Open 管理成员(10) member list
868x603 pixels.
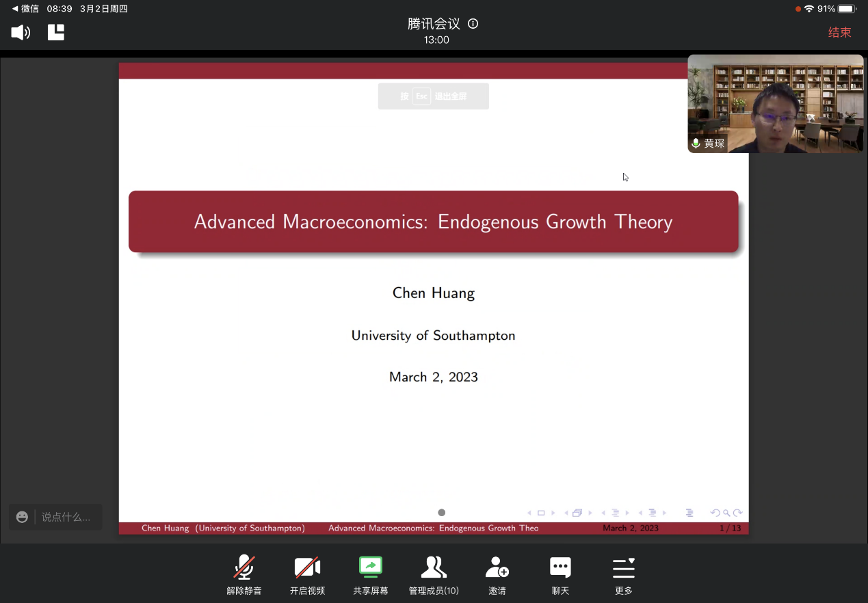tap(434, 575)
